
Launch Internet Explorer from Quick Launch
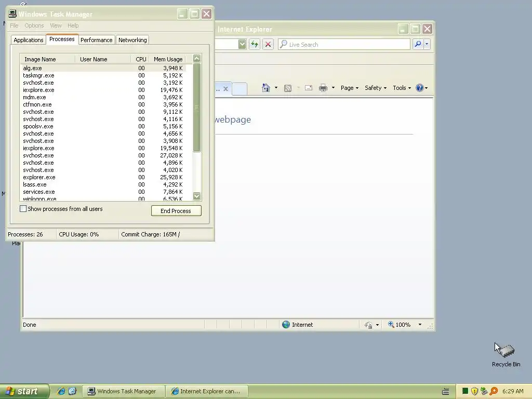(61, 391)
